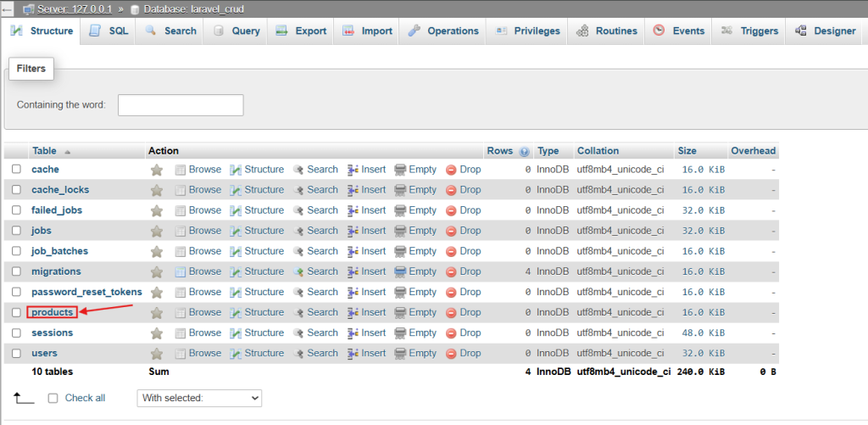Image resolution: width=868 pixels, height=425 pixels.
Task: Open the Designer tab
Action: tap(826, 31)
